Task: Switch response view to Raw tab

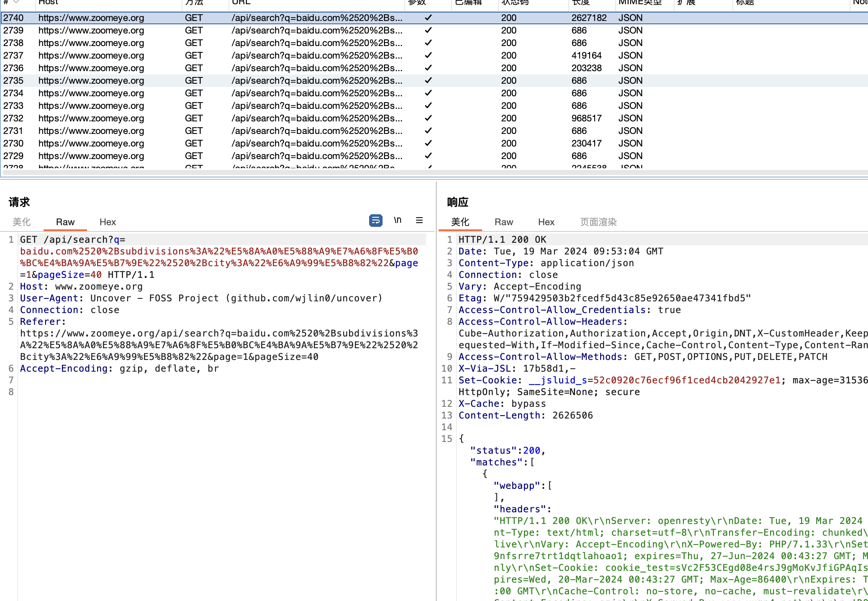Action: click(503, 222)
